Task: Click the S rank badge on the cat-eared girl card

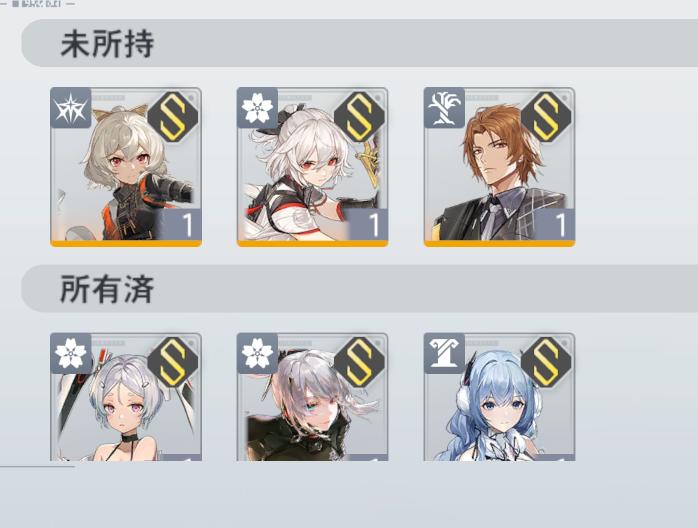Action: pos(173,117)
